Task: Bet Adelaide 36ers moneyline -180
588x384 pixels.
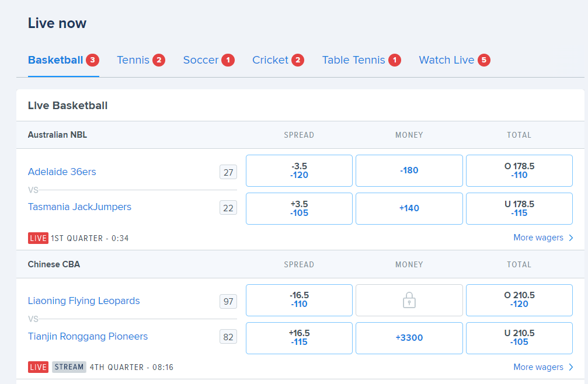Action: [x=409, y=170]
